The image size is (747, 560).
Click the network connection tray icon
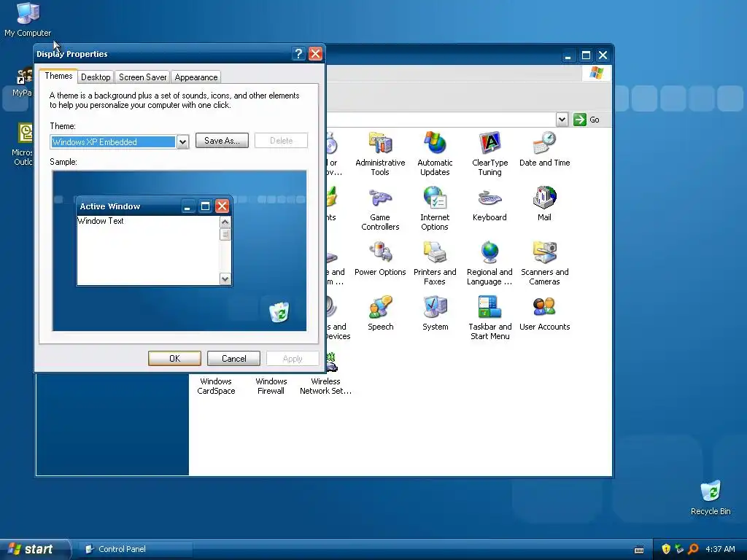click(x=679, y=549)
